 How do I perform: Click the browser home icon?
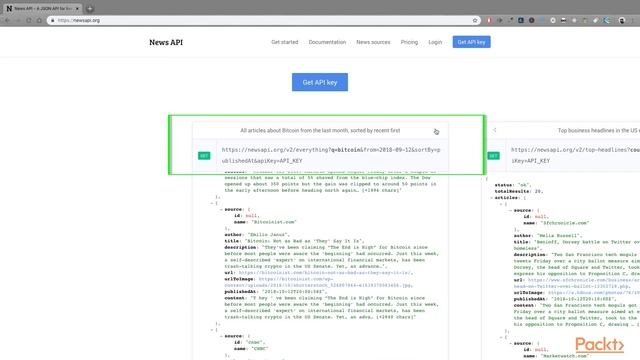pos(39,20)
